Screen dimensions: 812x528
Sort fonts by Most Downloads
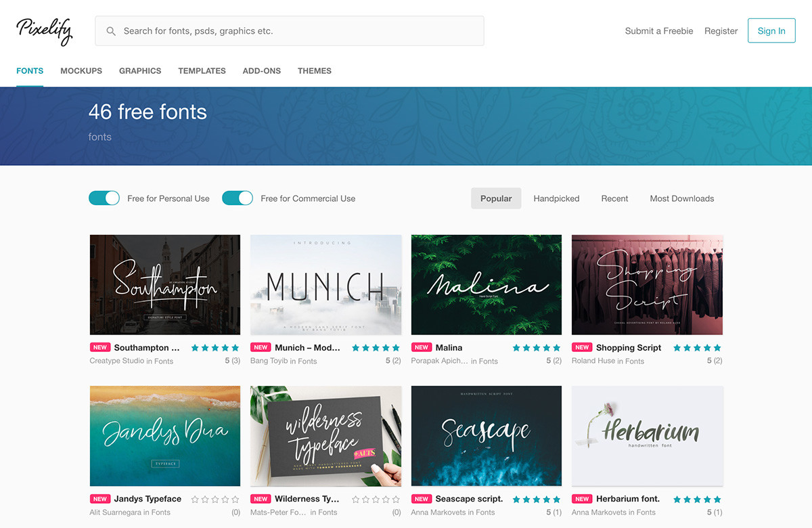pos(681,198)
